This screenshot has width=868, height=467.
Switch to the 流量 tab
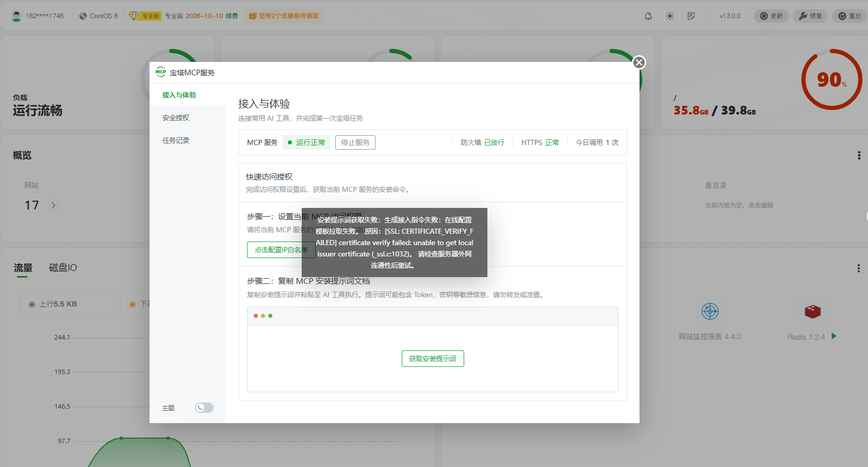[x=23, y=268]
